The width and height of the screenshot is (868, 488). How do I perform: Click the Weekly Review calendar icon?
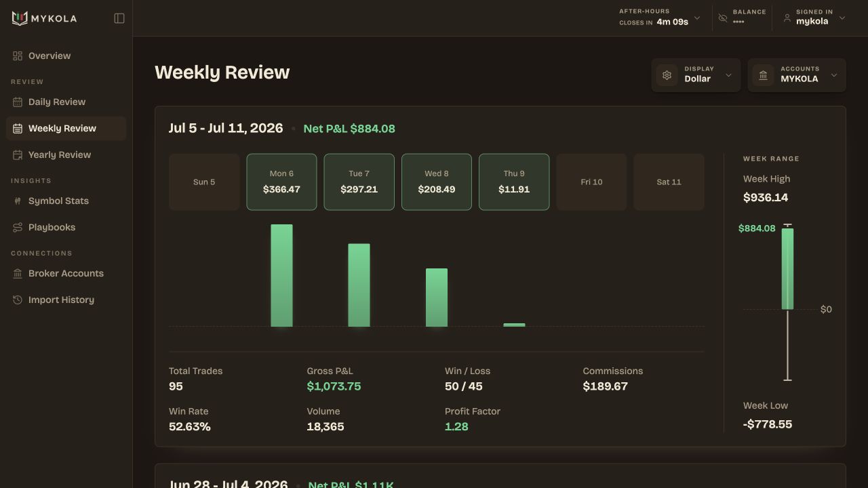tap(18, 128)
